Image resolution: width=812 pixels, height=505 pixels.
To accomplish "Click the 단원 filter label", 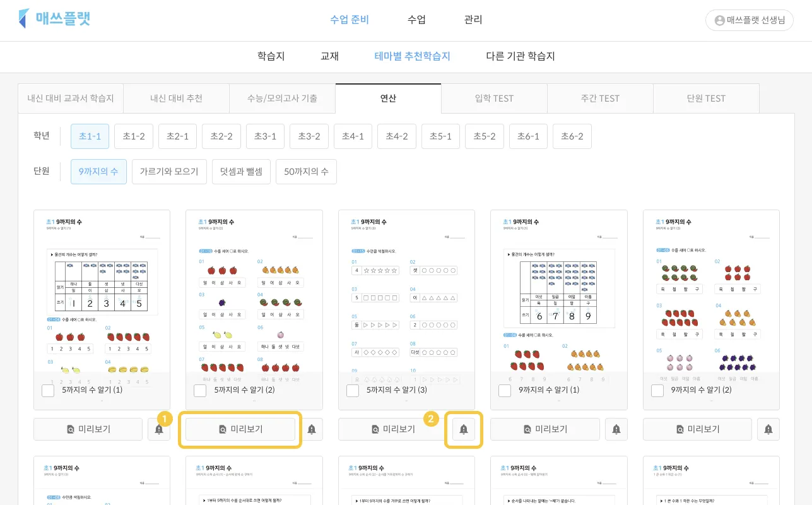I will pos(42,171).
